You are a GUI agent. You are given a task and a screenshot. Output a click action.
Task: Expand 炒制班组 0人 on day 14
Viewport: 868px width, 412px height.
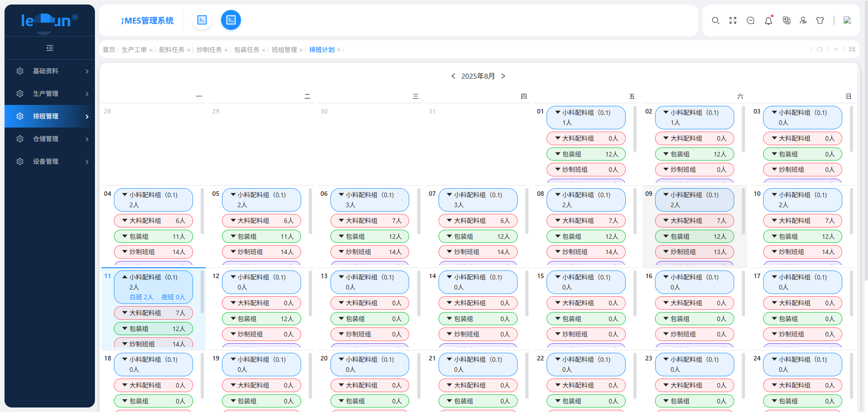pos(478,334)
